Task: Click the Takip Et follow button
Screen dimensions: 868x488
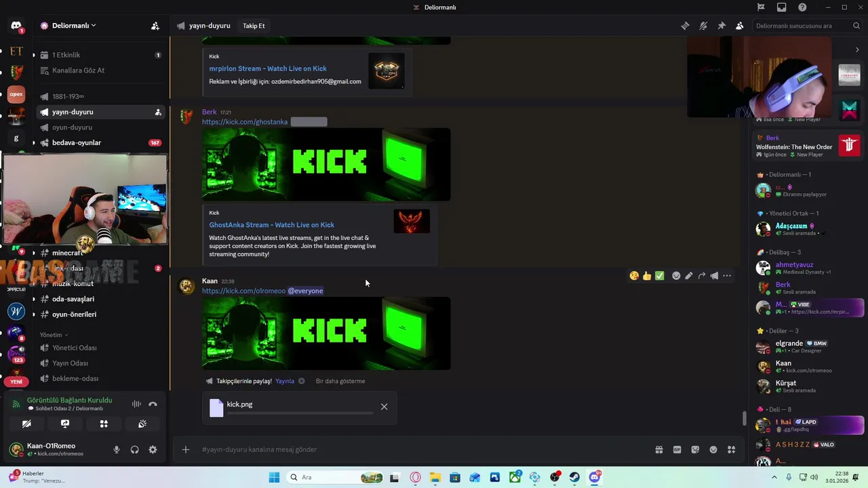Action: 254,26
